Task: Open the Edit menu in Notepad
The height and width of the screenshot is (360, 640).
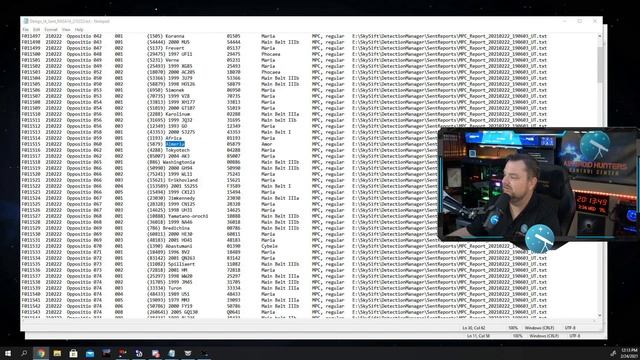Action: pos(37,29)
